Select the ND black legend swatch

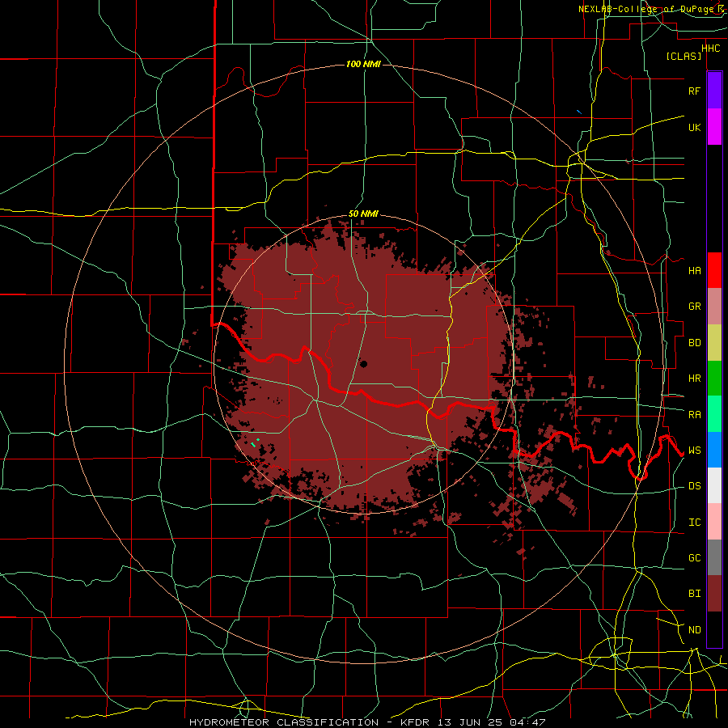click(714, 629)
